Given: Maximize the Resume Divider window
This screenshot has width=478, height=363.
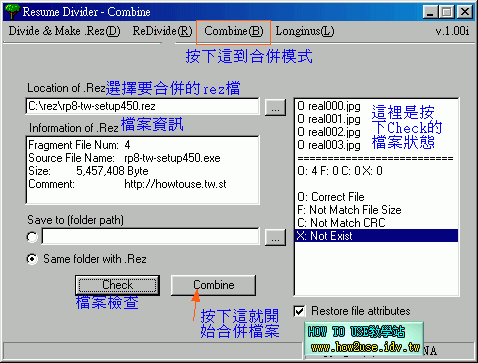Looking at the screenshot, I should [x=446, y=12].
